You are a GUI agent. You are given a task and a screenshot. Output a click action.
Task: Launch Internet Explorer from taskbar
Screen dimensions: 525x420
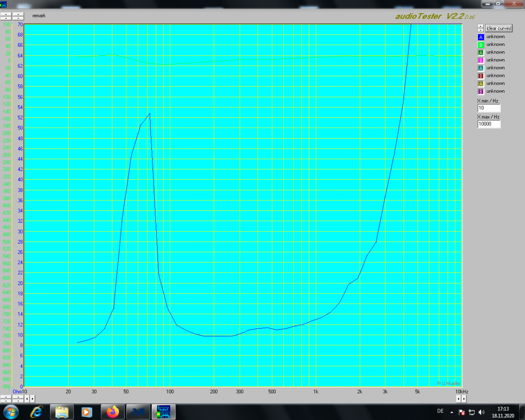[37, 412]
